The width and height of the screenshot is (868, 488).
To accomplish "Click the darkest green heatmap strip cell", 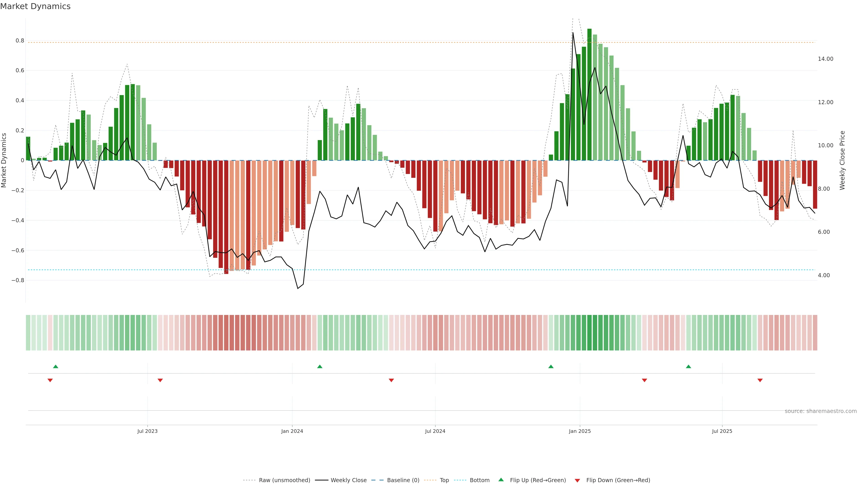I will [x=589, y=333].
